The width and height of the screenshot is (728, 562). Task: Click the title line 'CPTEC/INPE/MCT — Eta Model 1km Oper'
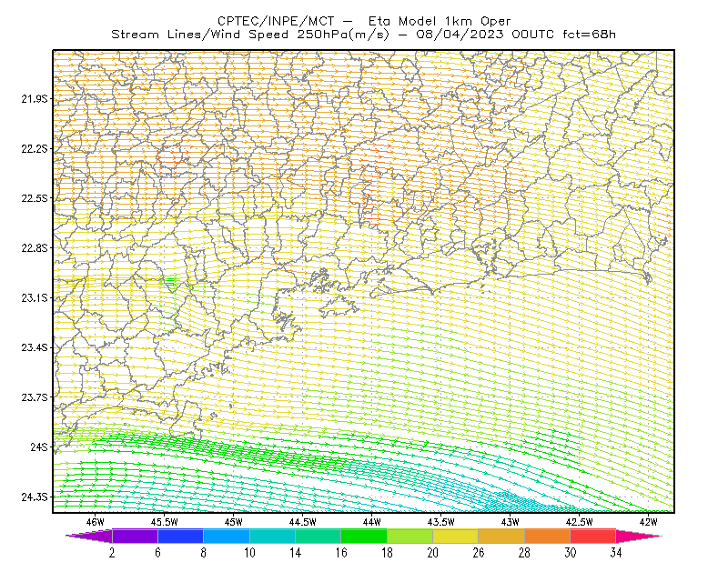coord(364,21)
